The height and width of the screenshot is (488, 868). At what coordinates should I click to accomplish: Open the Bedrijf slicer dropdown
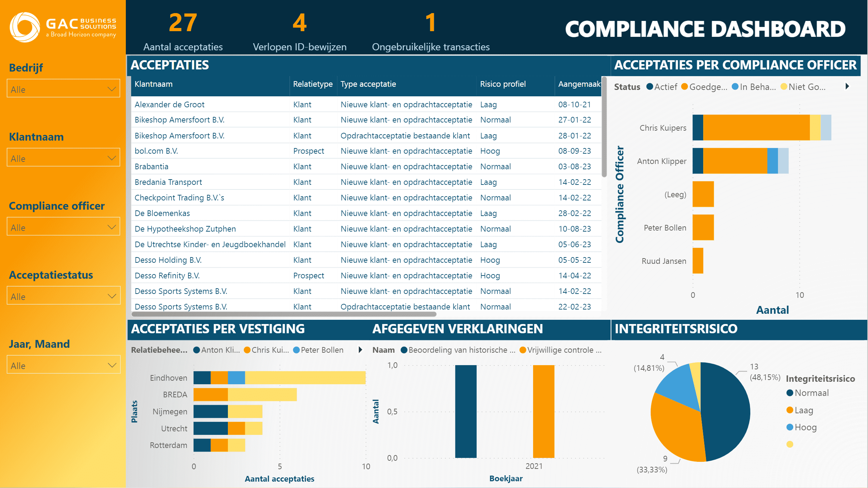[x=63, y=89]
